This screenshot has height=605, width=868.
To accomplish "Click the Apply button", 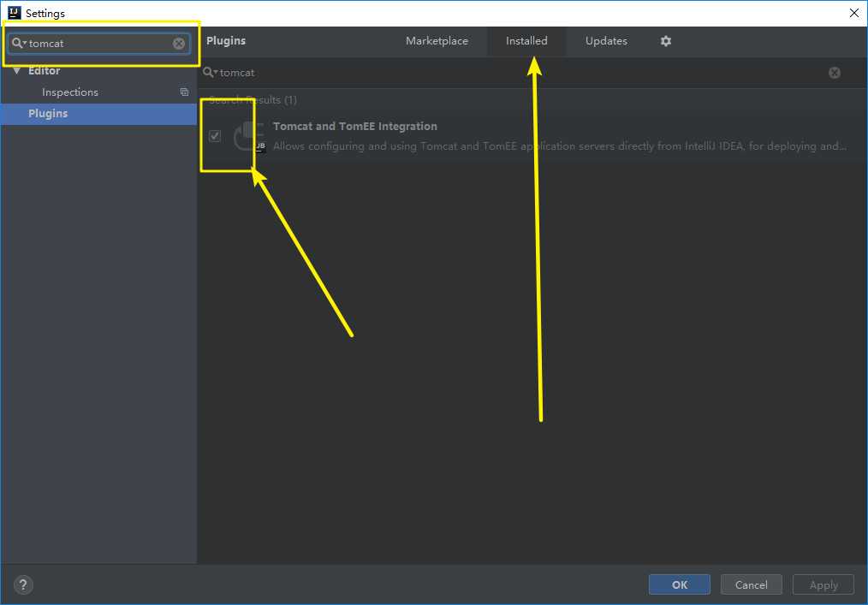I will pos(823,584).
